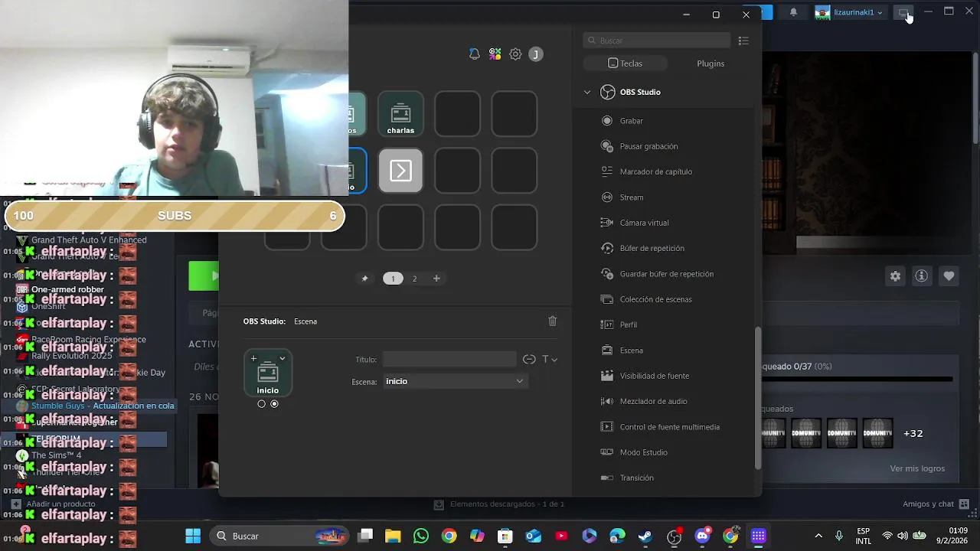Select the Perfil action
Image resolution: width=980 pixels, height=551 pixels.
tap(628, 324)
